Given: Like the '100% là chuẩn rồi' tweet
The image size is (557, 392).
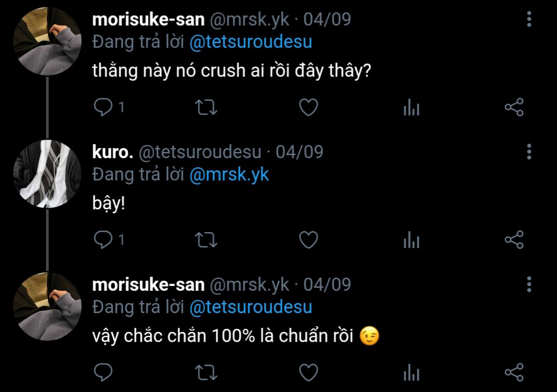Looking at the screenshot, I should point(309,372).
